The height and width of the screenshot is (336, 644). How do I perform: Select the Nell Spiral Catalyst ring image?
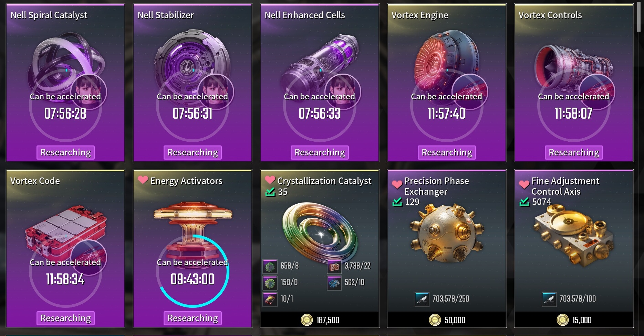coord(65,62)
